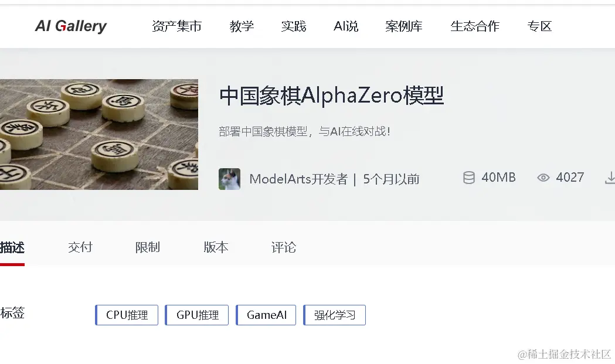This screenshot has width=615, height=364.
Task: Click the GameAI tag
Action: [x=266, y=315]
